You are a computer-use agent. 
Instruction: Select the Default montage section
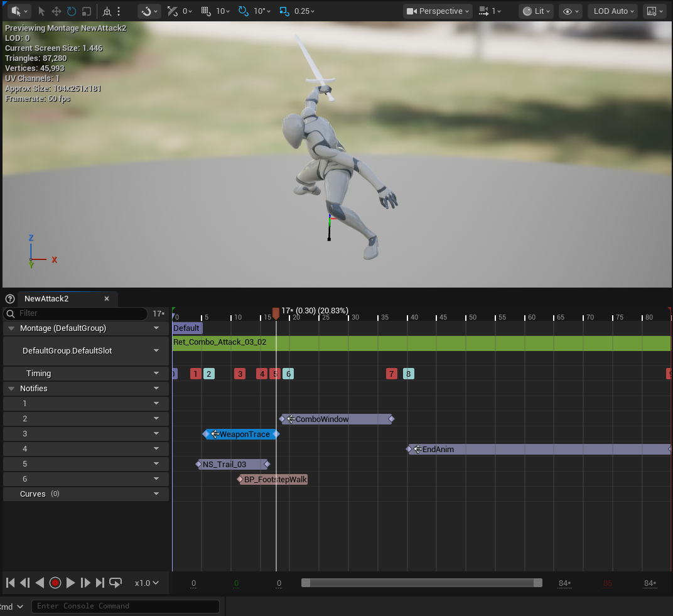[x=186, y=328]
